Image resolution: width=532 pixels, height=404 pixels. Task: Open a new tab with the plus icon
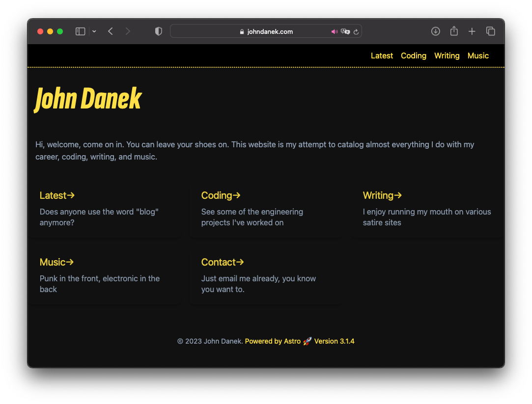(x=472, y=31)
